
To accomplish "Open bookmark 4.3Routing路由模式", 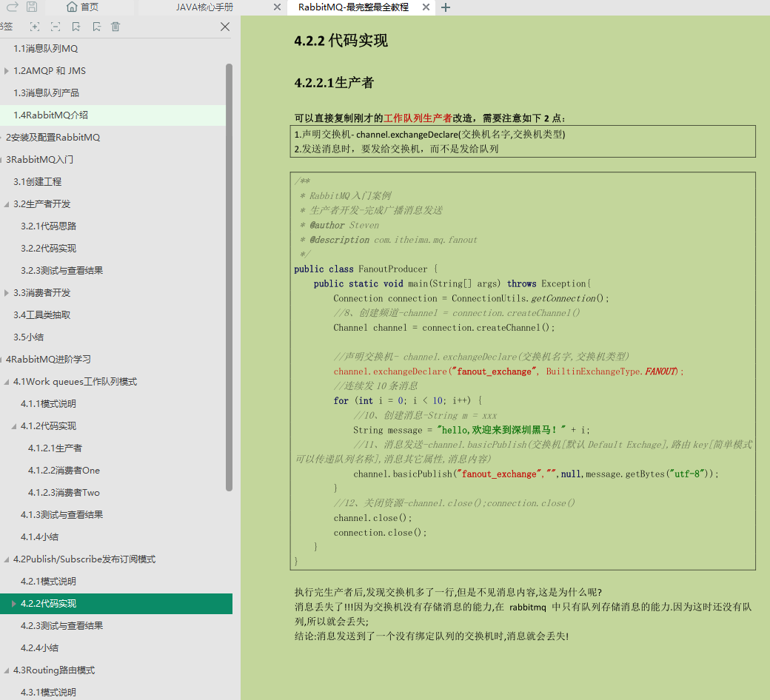I will pos(54,670).
